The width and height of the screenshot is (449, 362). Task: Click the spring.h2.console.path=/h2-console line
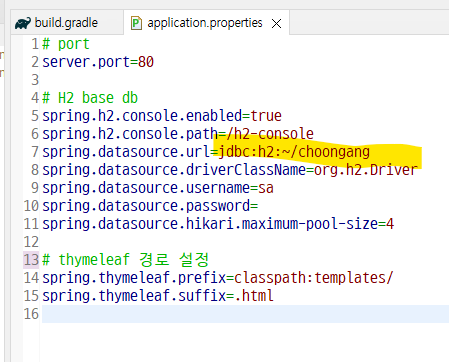pos(178,134)
